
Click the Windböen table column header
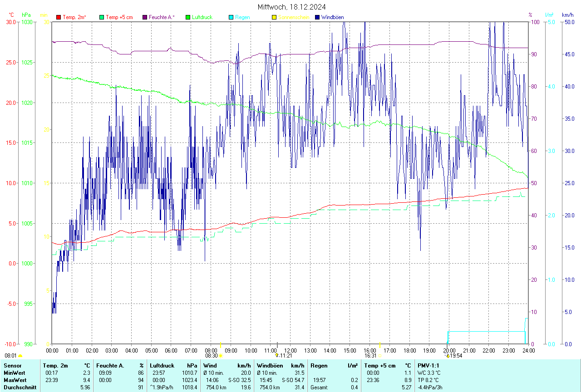(270, 365)
